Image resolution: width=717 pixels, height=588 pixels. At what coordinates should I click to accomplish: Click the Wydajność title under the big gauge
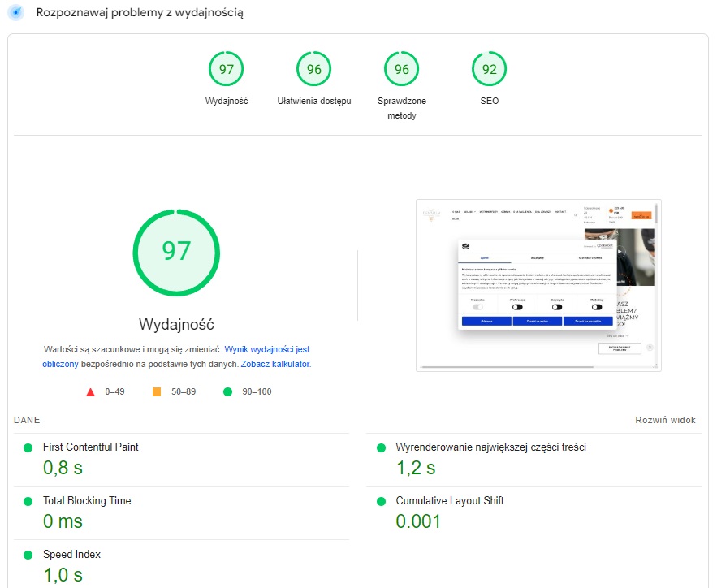point(176,324)
